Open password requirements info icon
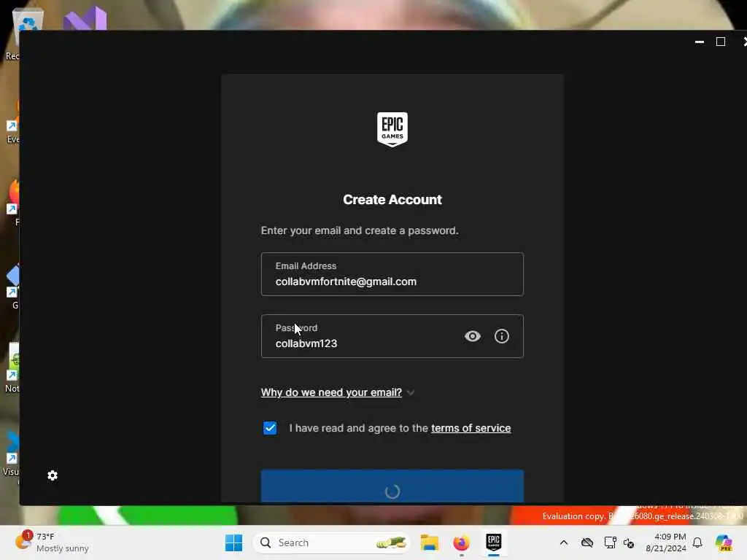This screenshot has width=747, height=560. coord(502,336)
